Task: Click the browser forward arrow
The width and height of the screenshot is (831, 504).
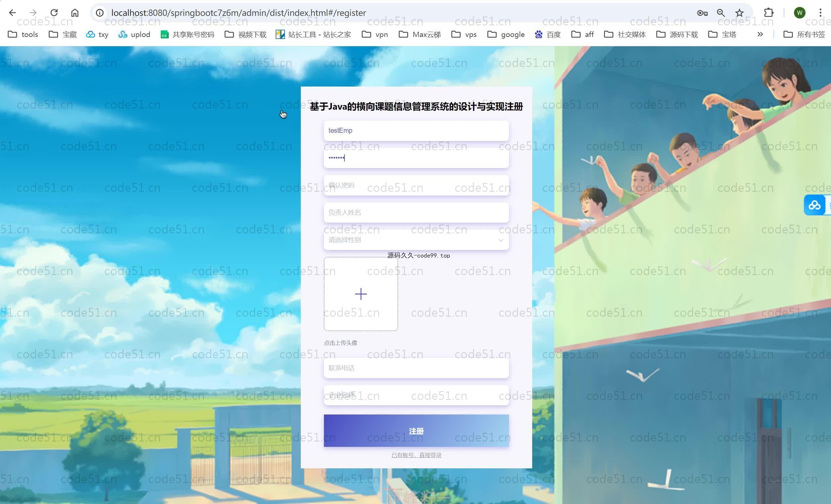Action: pos(33,13)
